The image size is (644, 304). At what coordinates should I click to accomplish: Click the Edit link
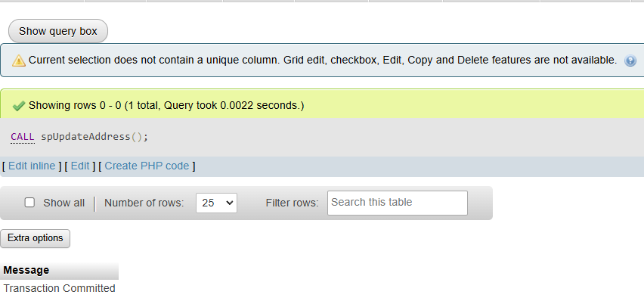(x=80, y=166)
